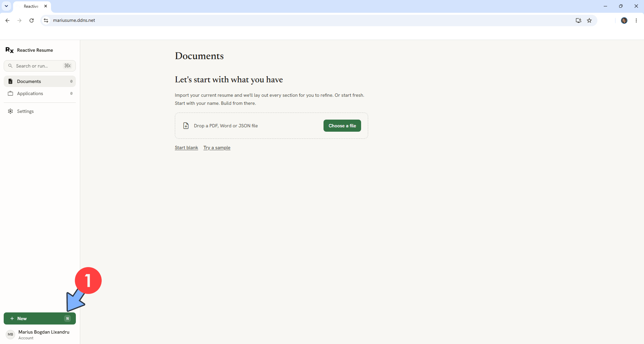
Task: Open the Applications sidebar item
Action: coord(40,93)
